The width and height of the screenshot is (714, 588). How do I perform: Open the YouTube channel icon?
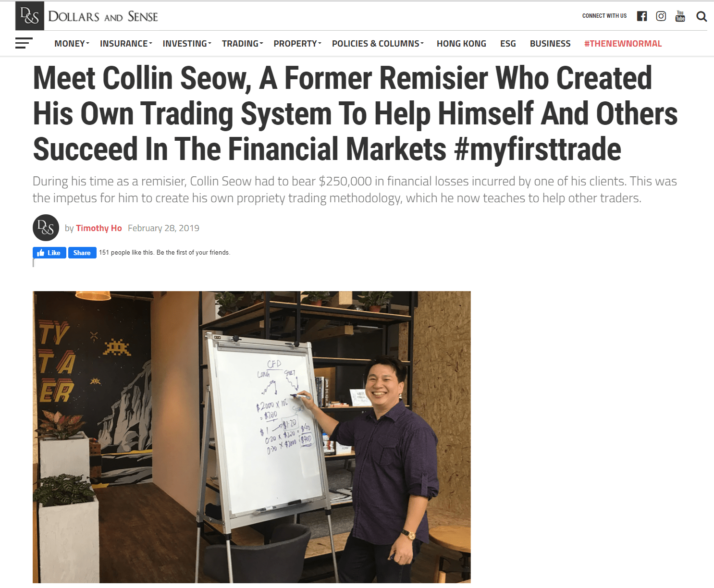pos(680,16)
